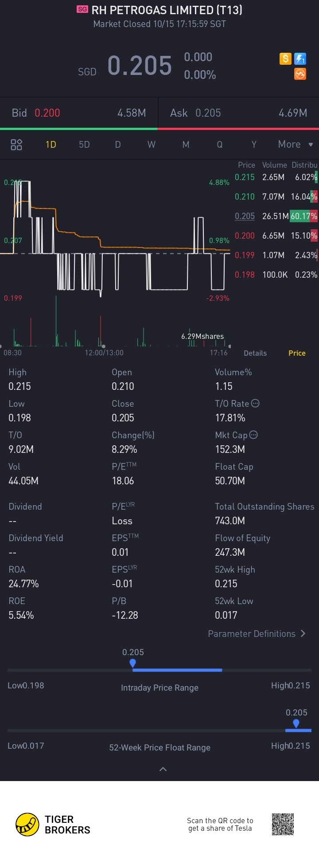Select the 0.198 price distribution row

[x=276, y=275]
